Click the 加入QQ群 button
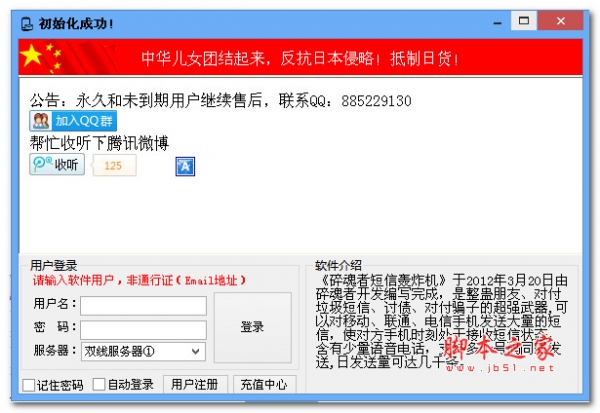600x413 pixels. pos(73,121)
